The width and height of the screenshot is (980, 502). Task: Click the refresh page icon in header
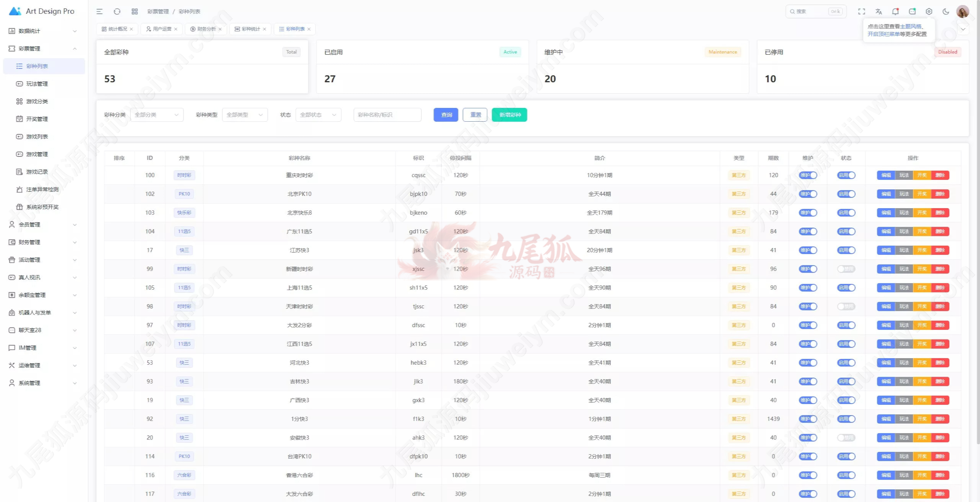[x=117, y=11]
